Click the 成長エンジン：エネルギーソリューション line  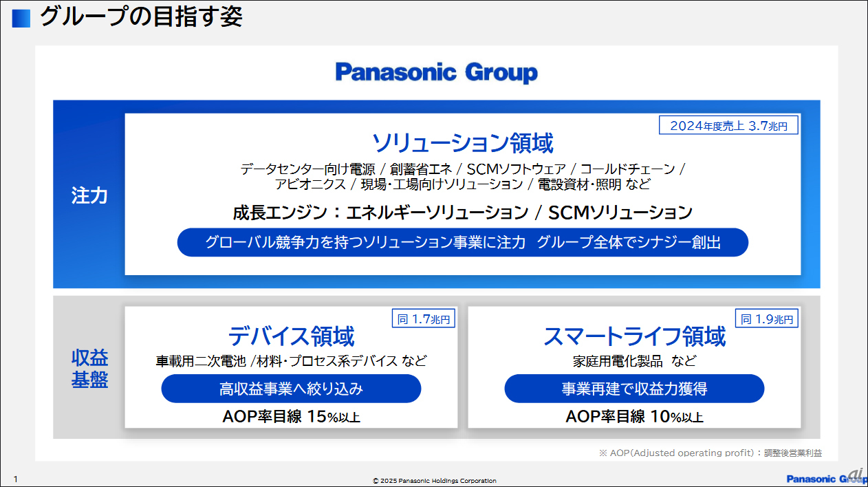(x=463, y=213)
